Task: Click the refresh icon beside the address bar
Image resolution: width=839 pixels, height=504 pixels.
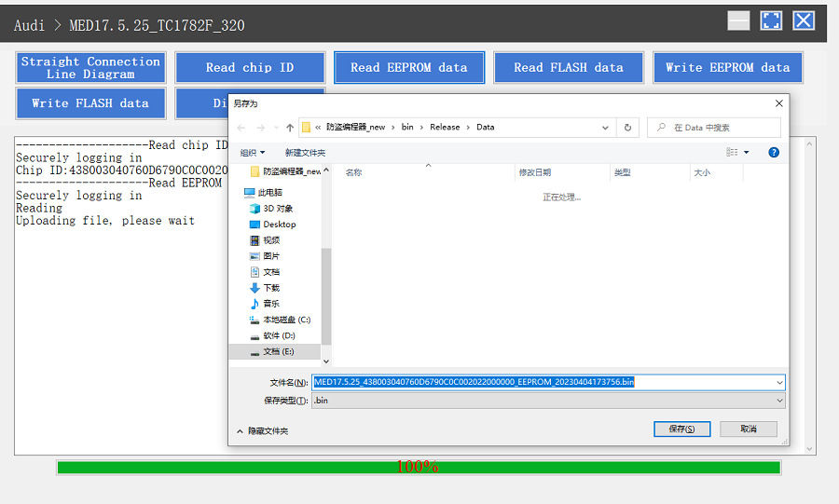Action: (x=628, y=128)
